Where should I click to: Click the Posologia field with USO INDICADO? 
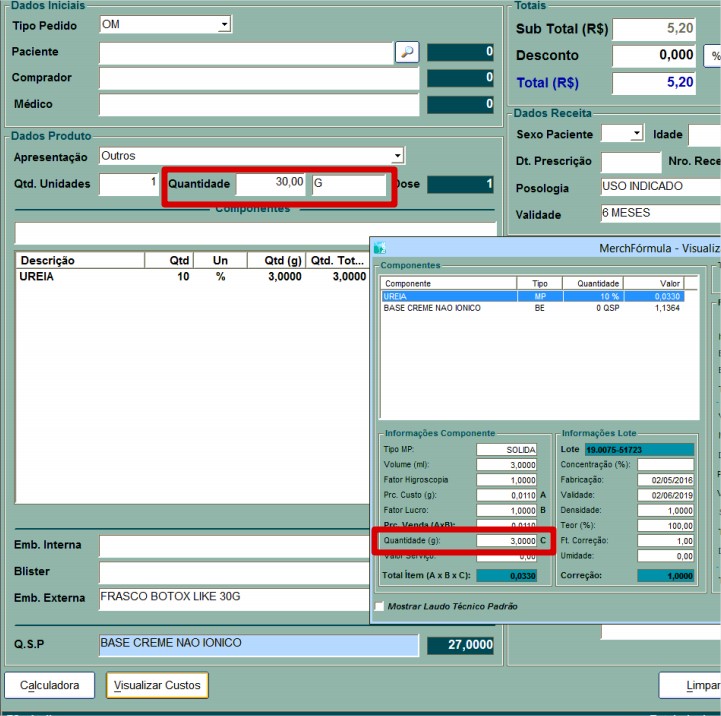[659, 187]
